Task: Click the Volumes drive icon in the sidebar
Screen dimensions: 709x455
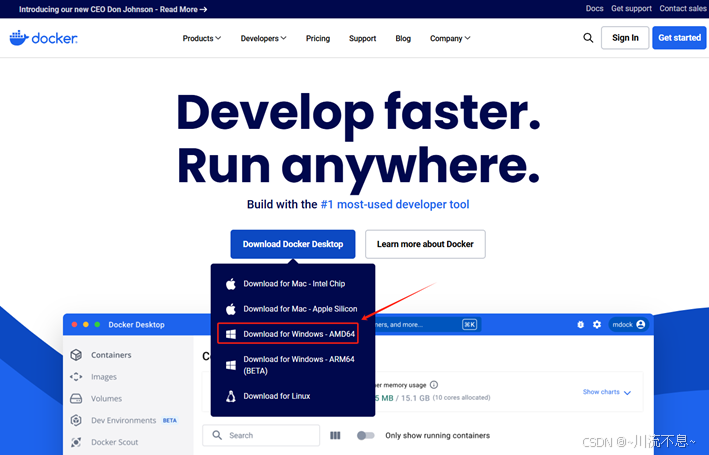Action: click(76, 398)
